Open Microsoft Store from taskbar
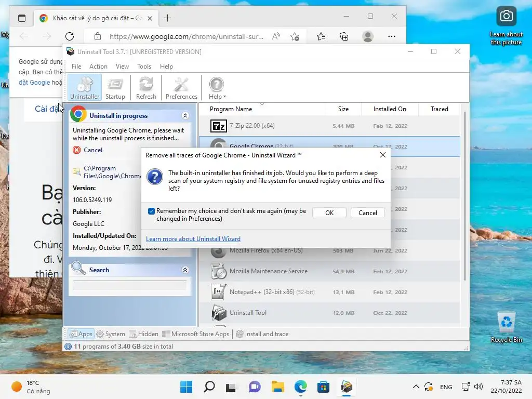 tap(323, 387)
